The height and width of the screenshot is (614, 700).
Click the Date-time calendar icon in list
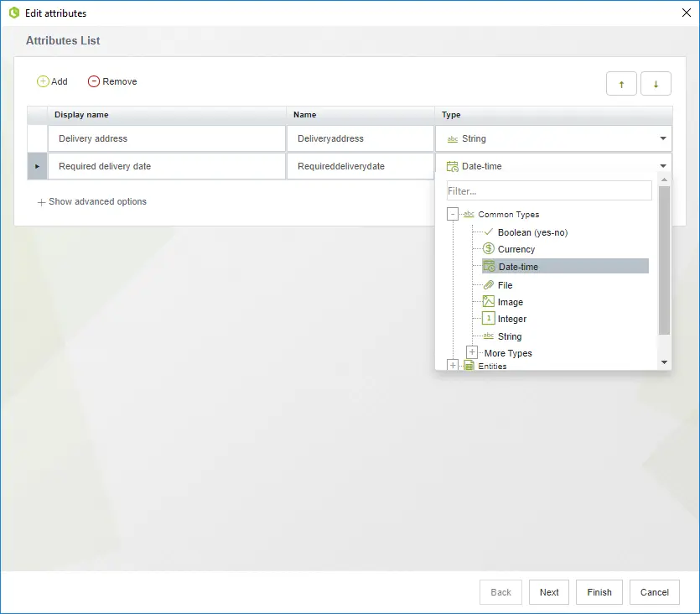[x=490, y=266]
